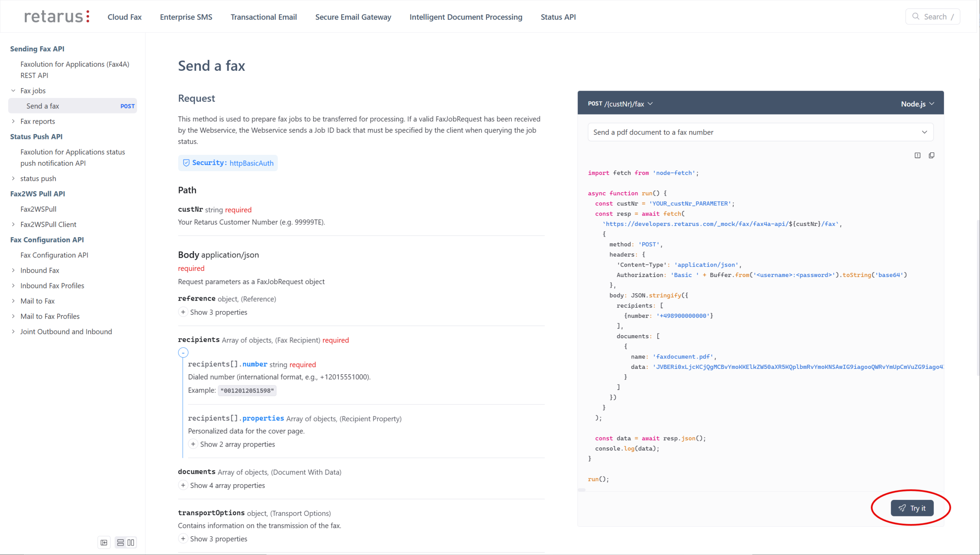Image resolution: width=980 pixels, height=555 pixels.
Task: Open the request example selector dropdown
Action: coord(760,132)
